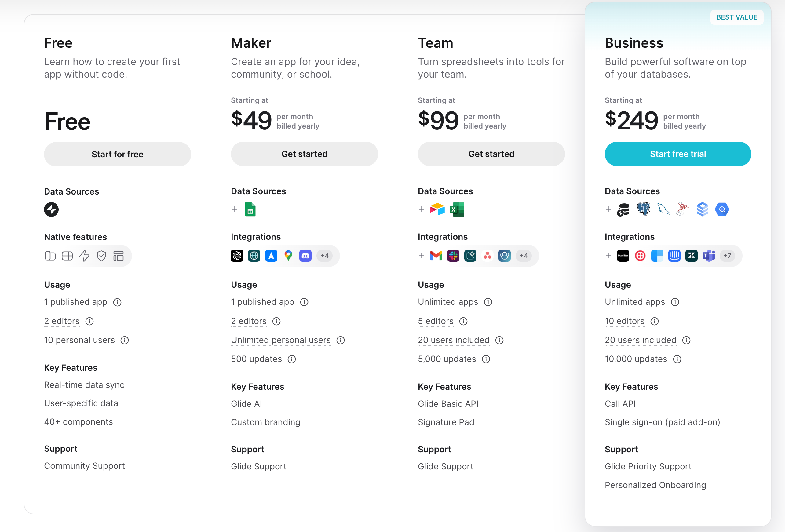Click the Start free trial button

coord(677,154)
